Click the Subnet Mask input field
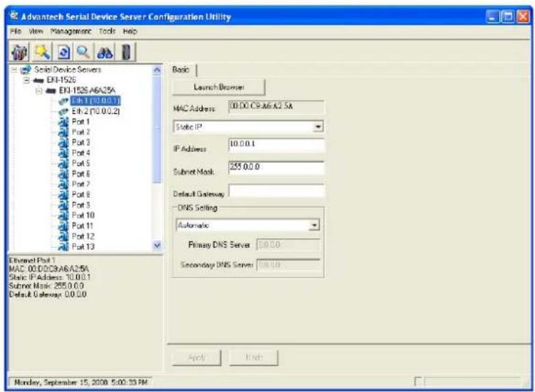This screenshot has width=535, height=392. [x=276, y=168]
